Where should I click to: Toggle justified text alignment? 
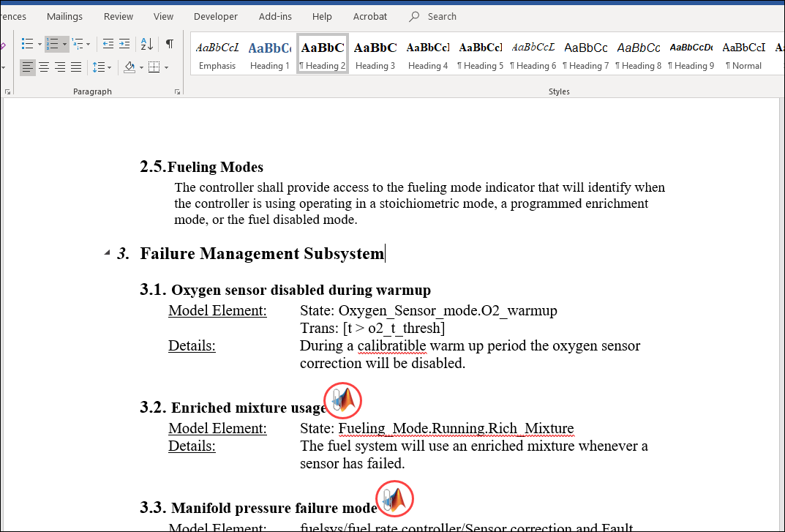click(75, 67)
